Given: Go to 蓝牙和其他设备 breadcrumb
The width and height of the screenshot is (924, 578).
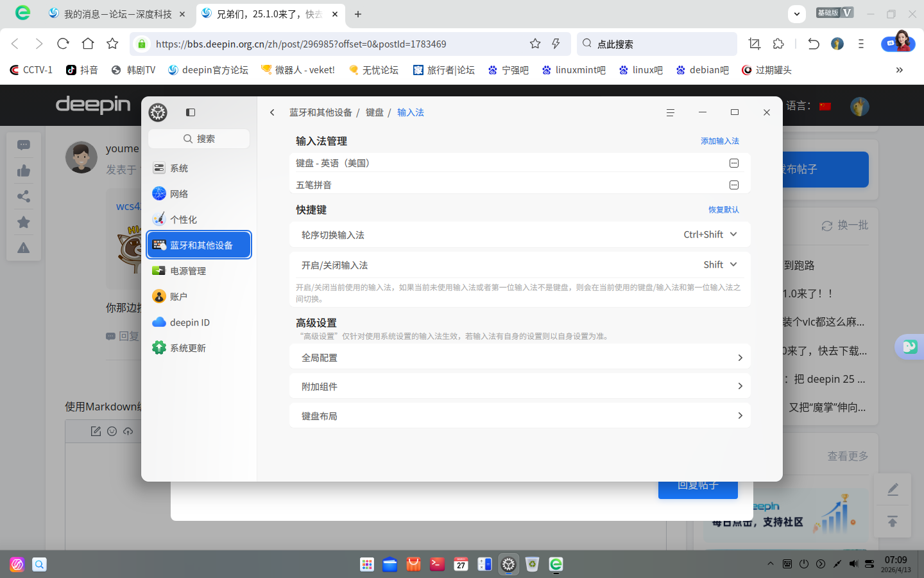Looking at the screenshot, I should (320, 112).
